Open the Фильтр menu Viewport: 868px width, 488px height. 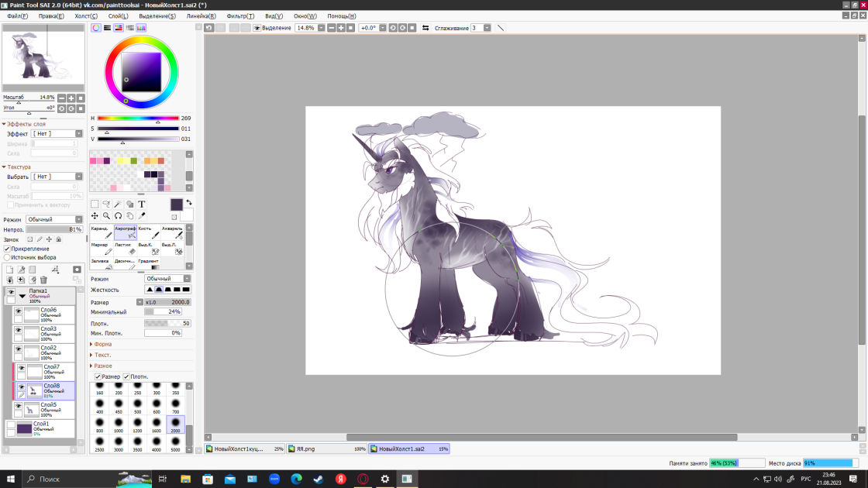tap(240, 16)
